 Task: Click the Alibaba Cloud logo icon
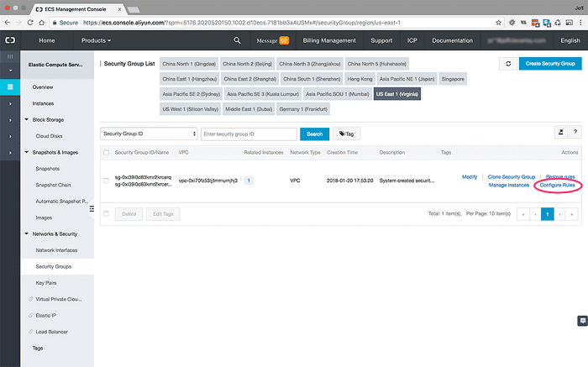point(10,40)
